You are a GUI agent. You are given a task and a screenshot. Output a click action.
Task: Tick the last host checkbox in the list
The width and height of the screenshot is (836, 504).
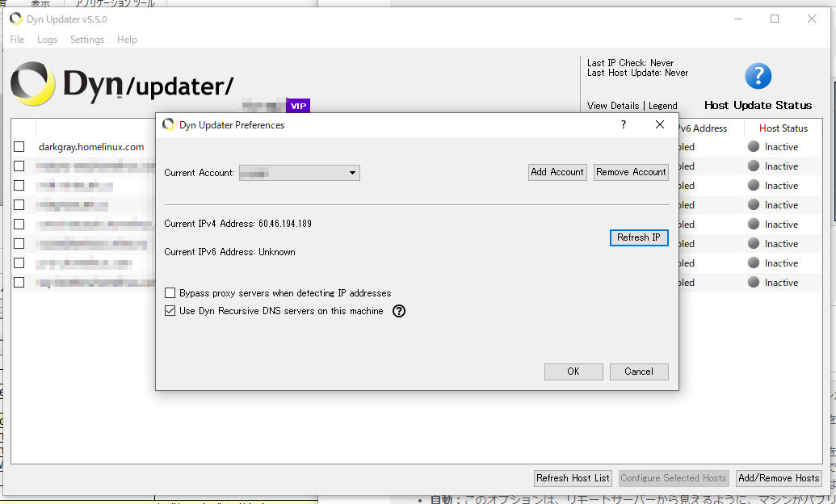pos(19,282)
